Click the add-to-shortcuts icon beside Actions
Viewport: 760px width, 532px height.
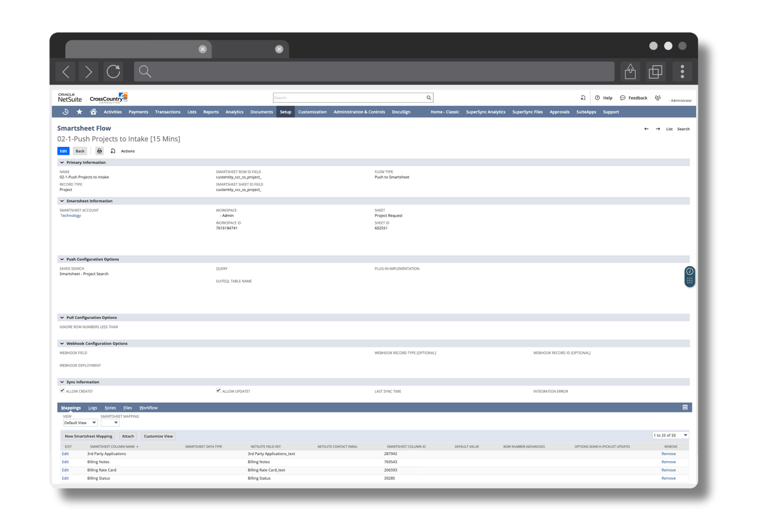113,151
